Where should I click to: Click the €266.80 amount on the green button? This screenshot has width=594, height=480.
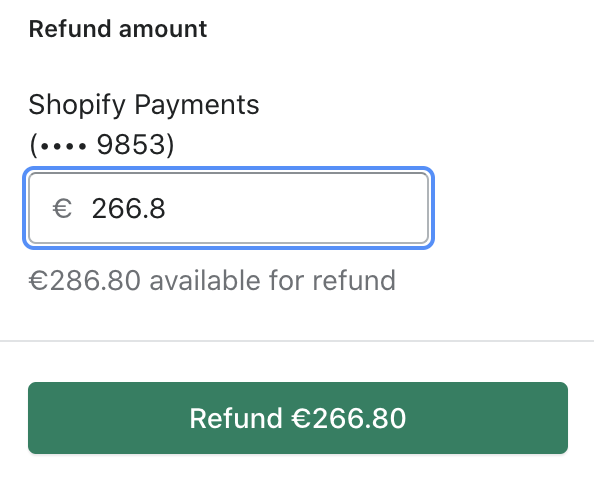pyautogui.click(x=349, y=418)
